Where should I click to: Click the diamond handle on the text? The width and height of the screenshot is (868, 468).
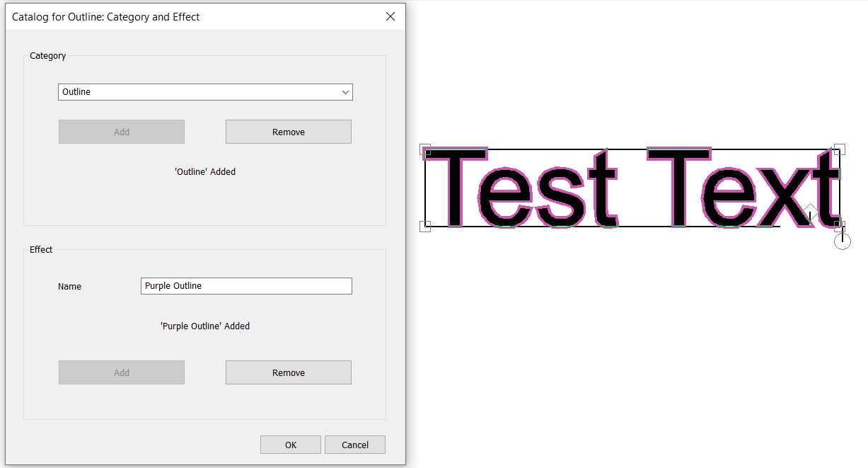coord(810,211)
